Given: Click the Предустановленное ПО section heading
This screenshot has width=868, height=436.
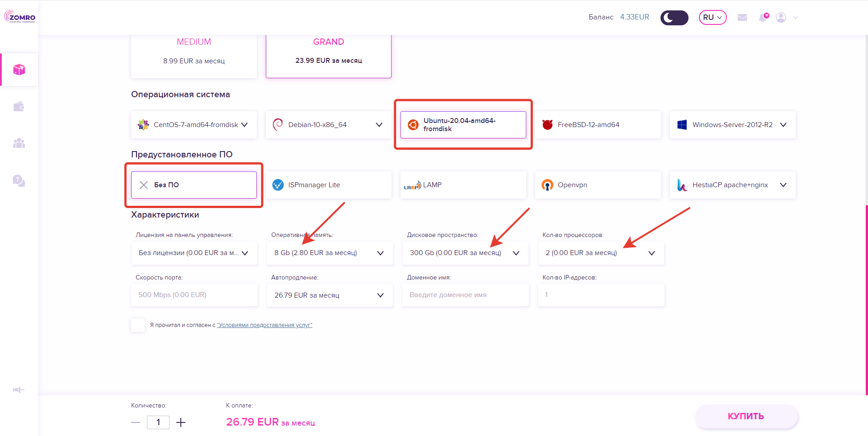Looking at the screenshot, I should coord(182,155).
